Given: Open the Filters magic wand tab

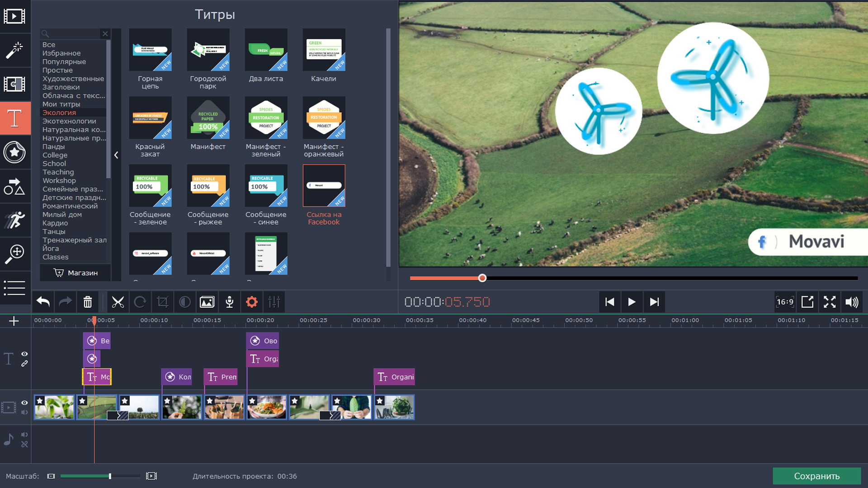Looking at the screenshot, I should click(x=14, y=50).
